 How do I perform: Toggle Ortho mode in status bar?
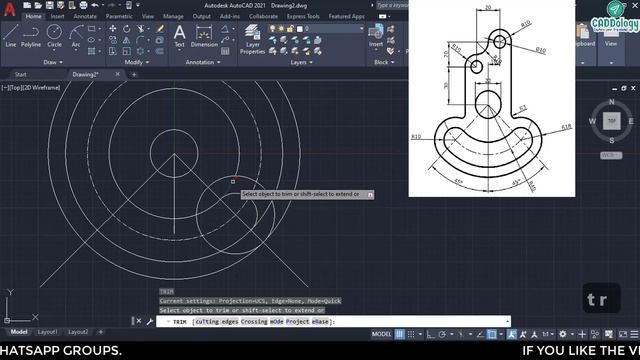431,334
